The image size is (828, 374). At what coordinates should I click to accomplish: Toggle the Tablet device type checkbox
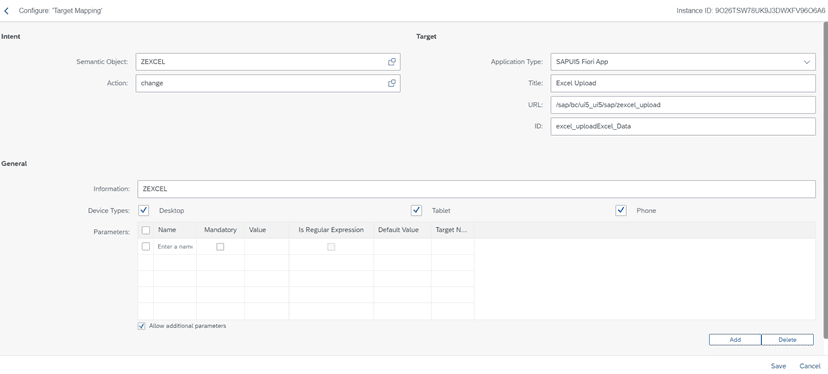[x=417, y=210]
